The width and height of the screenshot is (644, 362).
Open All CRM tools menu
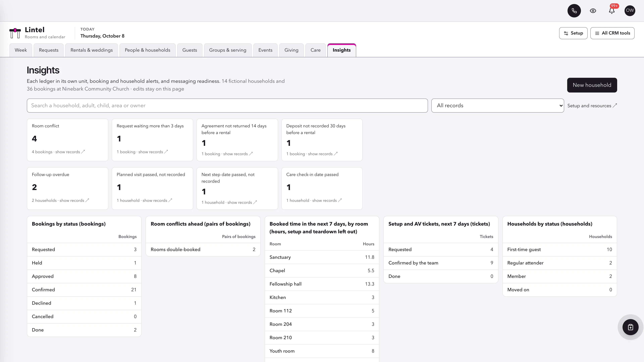coord(612,33)
